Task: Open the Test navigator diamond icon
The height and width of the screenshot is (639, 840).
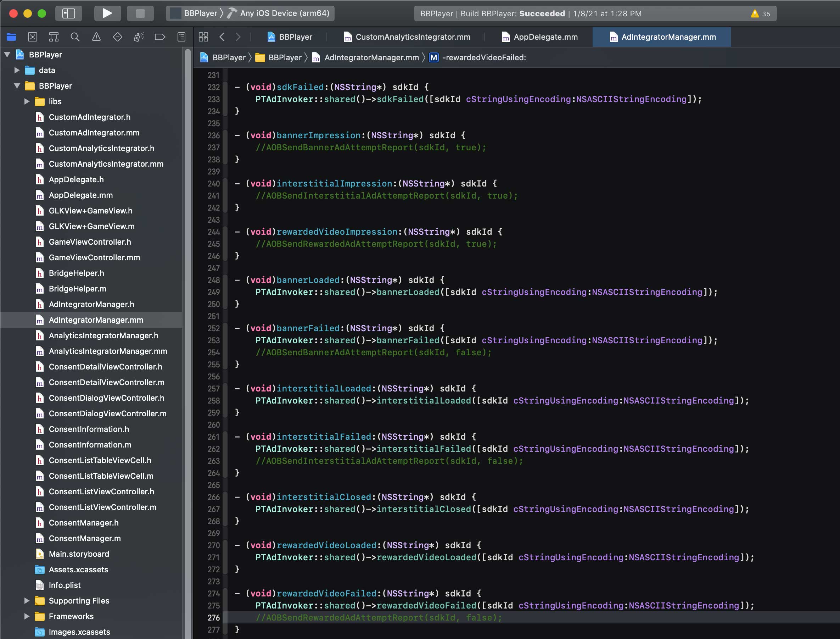Action: 118,37
